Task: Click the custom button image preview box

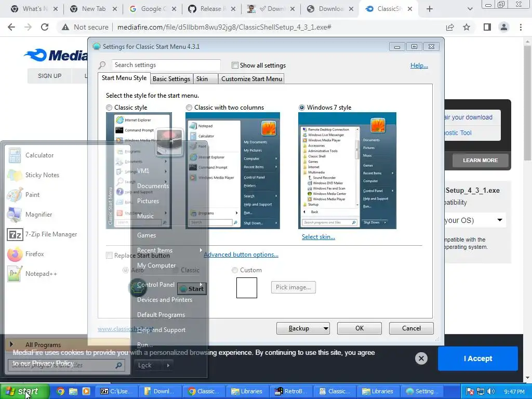Action: click(247, 288)
